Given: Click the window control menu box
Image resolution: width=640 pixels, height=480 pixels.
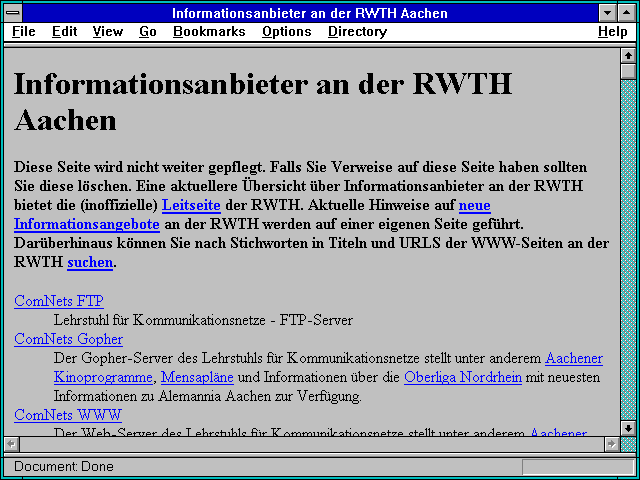Looking at the screenshot, I should tap(13, 13).
